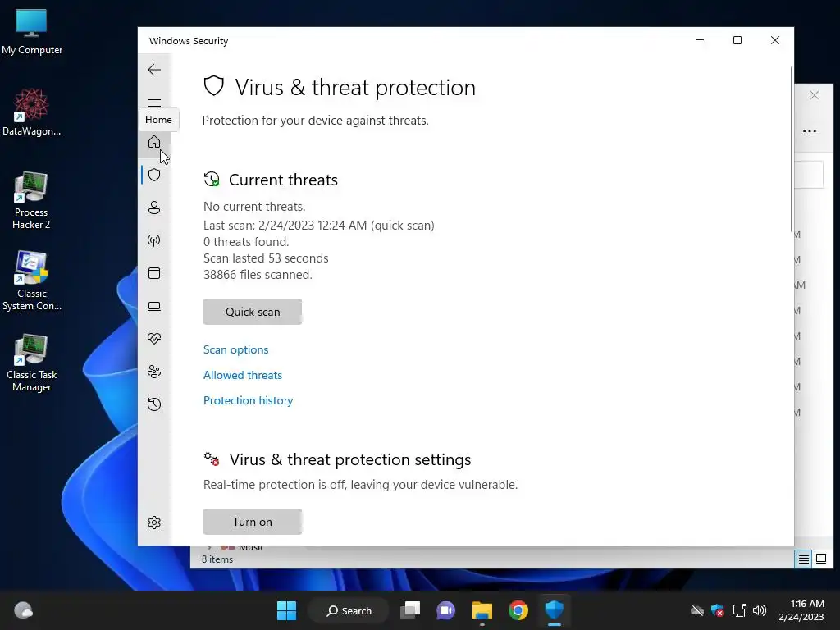Open the three-dots menu in the background window
Screen dimensions: 840x630
tap(810, 131)
